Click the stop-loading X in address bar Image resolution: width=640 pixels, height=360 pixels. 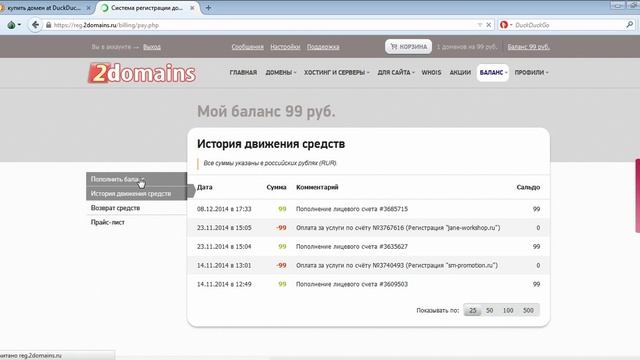[489, 25]
